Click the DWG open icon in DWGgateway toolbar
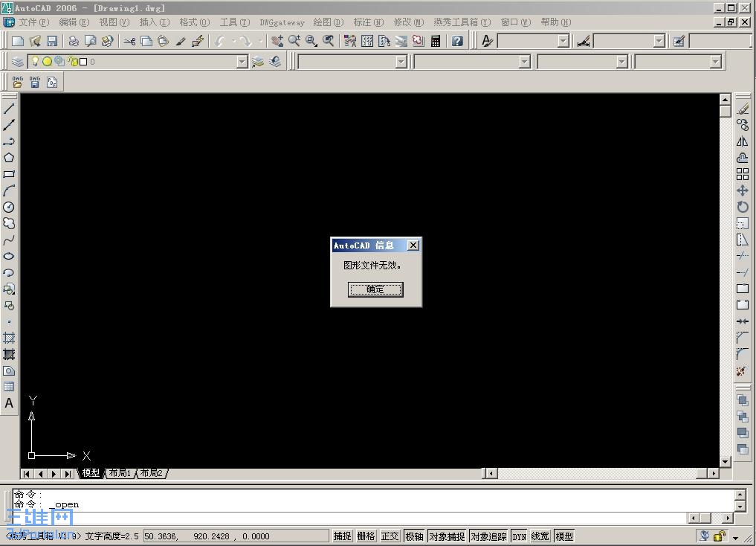This screenshot has height=546, width=756. 17,82
